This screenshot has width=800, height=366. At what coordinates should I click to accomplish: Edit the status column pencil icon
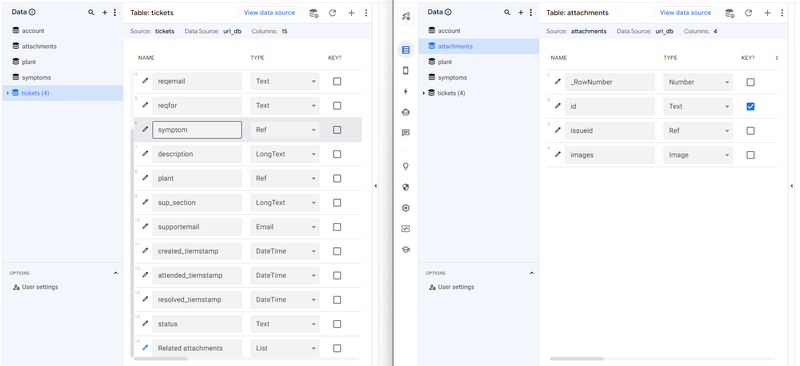(145, 323)
